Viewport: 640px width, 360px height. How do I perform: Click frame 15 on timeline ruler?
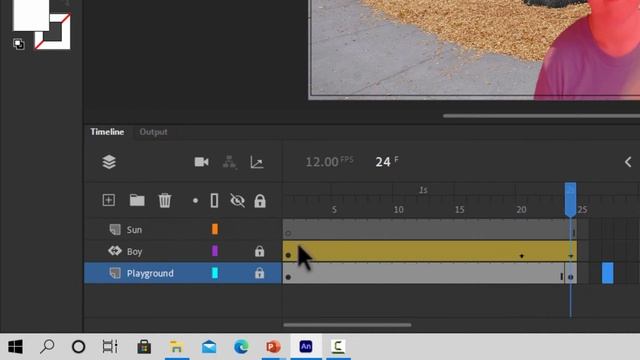click(x=460, y=209)
